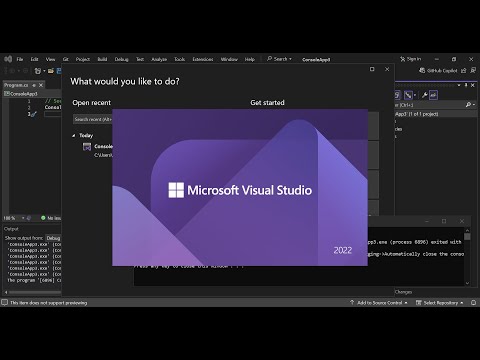The image size is (480, 360).
Task: Toggle Preview Selected Items in Solution Explorer
Action: click(x=433, y=95)
